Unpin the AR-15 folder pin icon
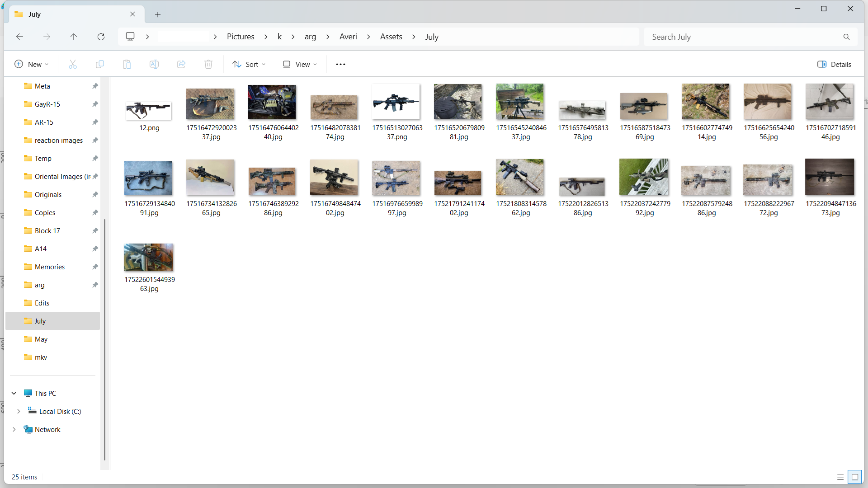This screenshot has height=488, width=868. [95, 122]
